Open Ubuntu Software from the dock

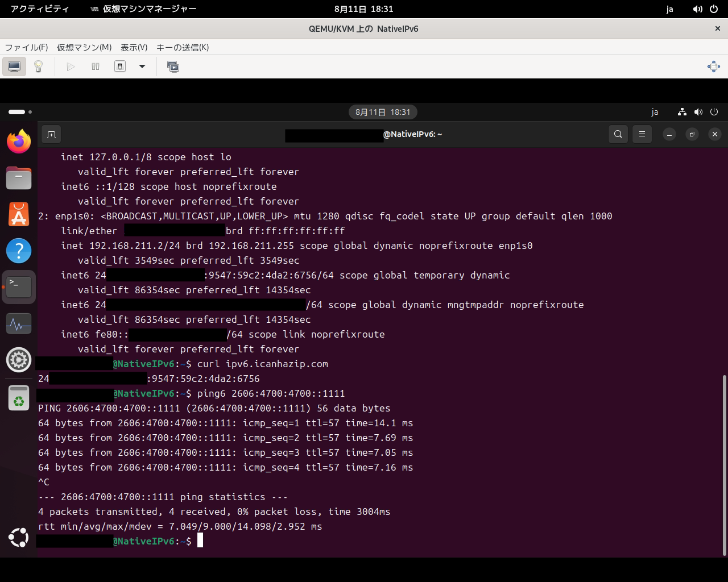coord(19,214)
